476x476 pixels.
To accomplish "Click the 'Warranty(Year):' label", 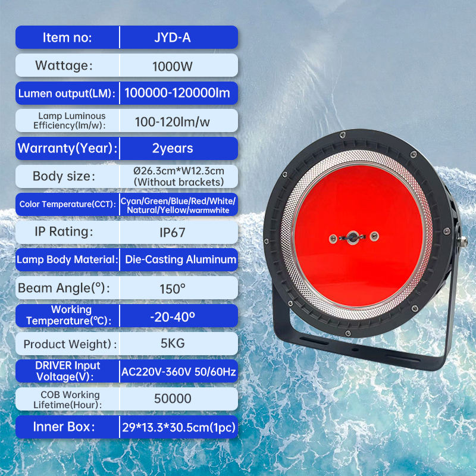I will click(67, 148).
